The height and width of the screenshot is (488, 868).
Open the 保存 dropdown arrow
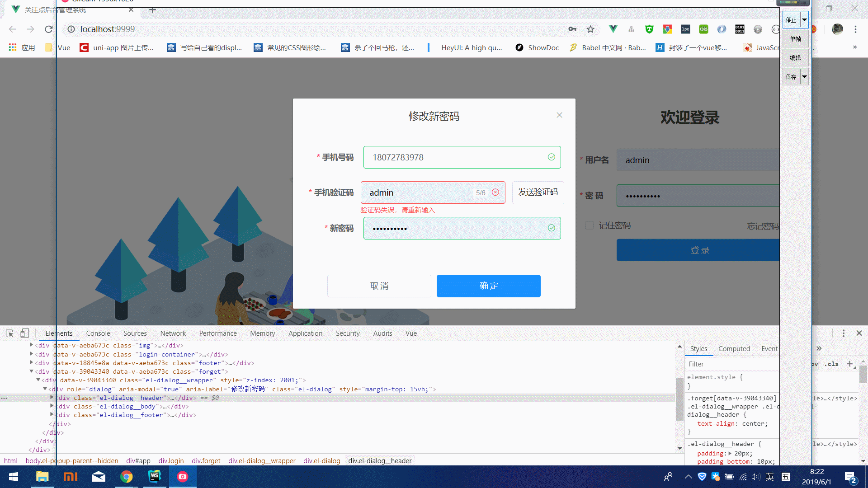(x=804, y=77)
